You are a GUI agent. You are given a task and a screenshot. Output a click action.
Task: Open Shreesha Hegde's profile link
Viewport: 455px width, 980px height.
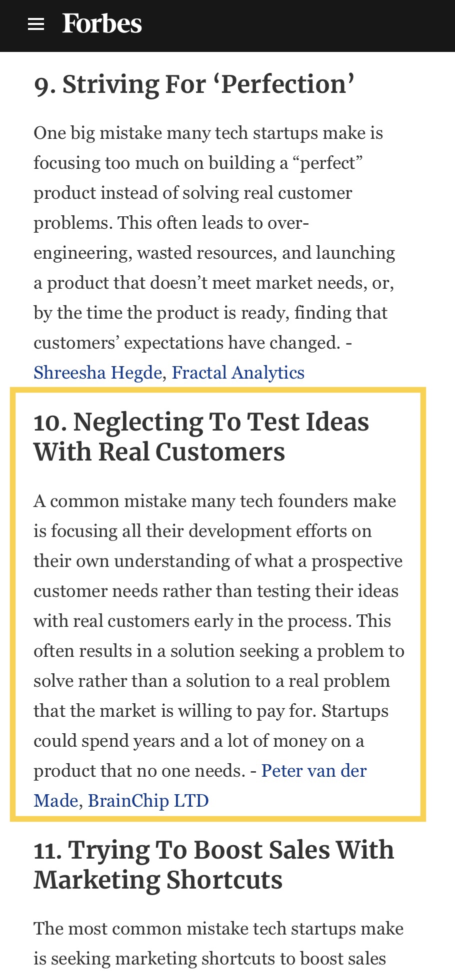(x=98, y=373)
